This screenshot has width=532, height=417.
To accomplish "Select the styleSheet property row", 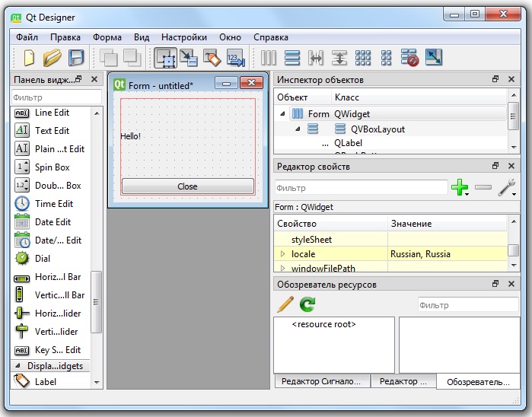I will (x=390, y=240).
